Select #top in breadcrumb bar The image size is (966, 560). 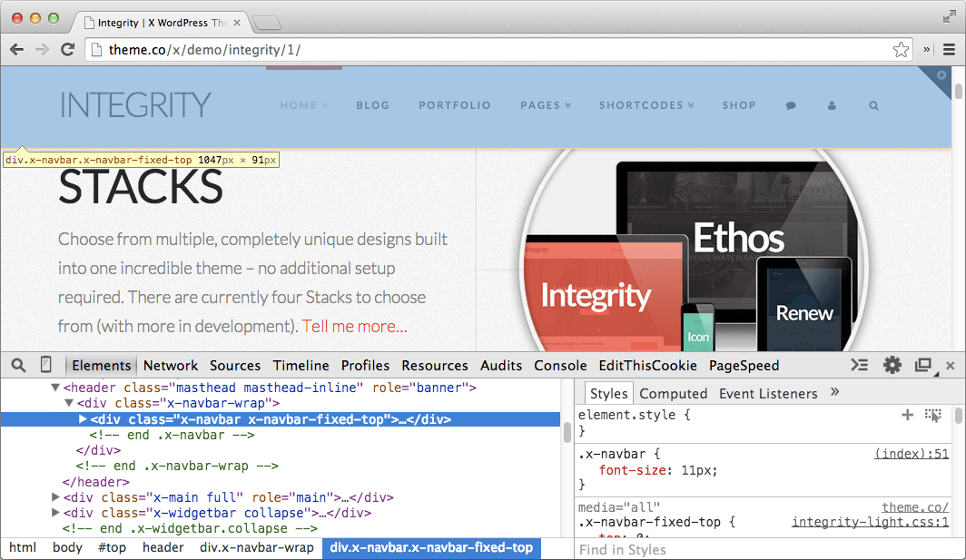(112, 547)
